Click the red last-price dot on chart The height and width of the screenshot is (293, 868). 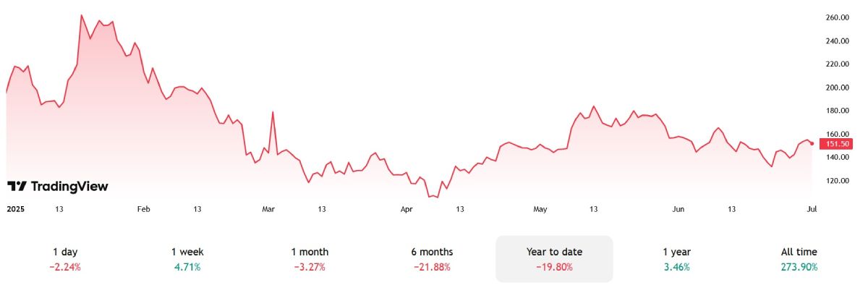coord(812,143)
